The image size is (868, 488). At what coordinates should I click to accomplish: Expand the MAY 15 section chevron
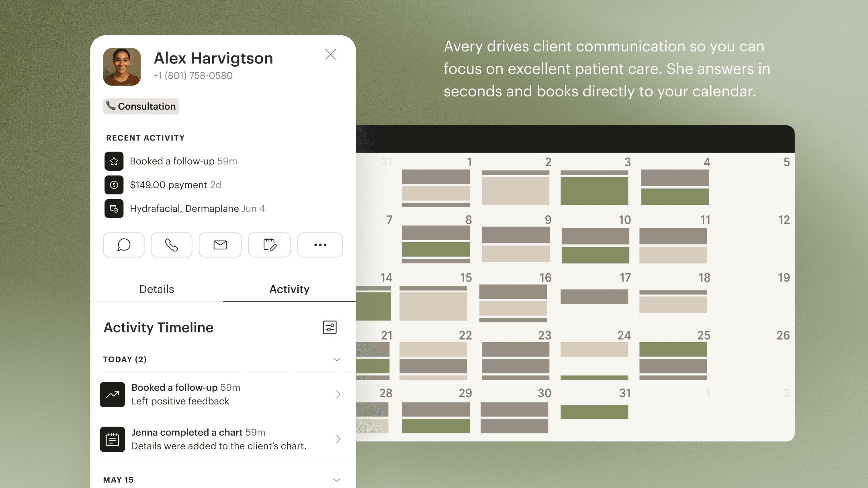[337, 480]
